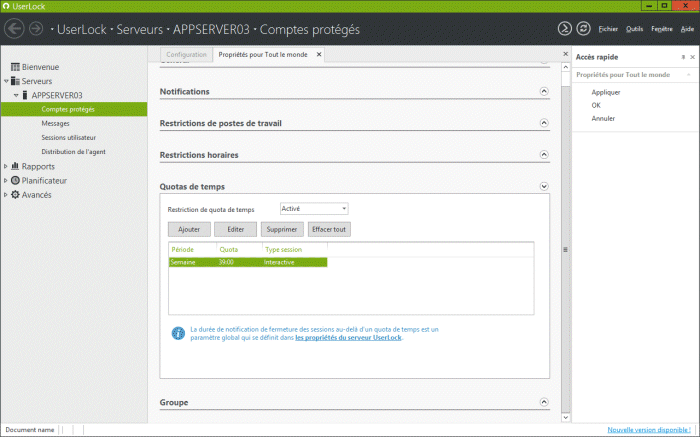
Task: Pin the Accès rapide panel
Action: click(683, 57)
